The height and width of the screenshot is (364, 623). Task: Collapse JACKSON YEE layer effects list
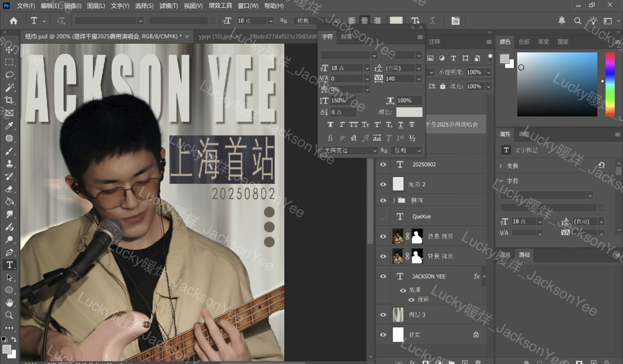(484, 276)
